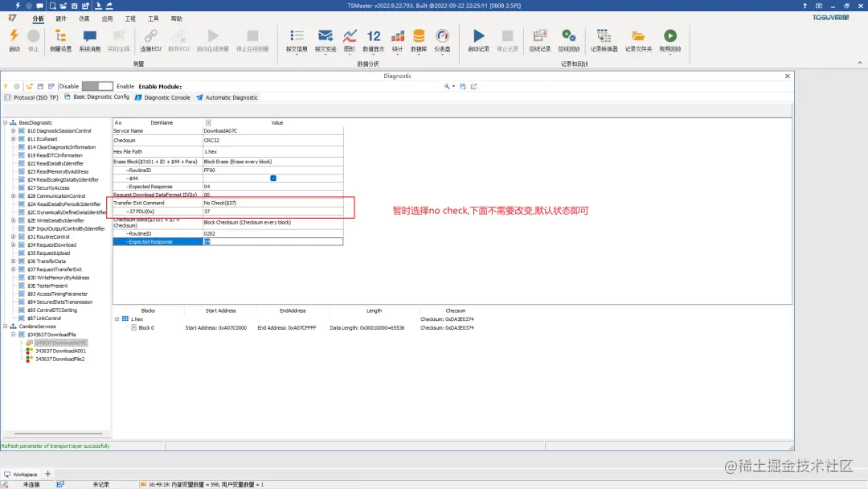This screenshot has height=489, width=868.
Task: Toggle the --$44 checkbox
Action: click(x=273, y=179)
